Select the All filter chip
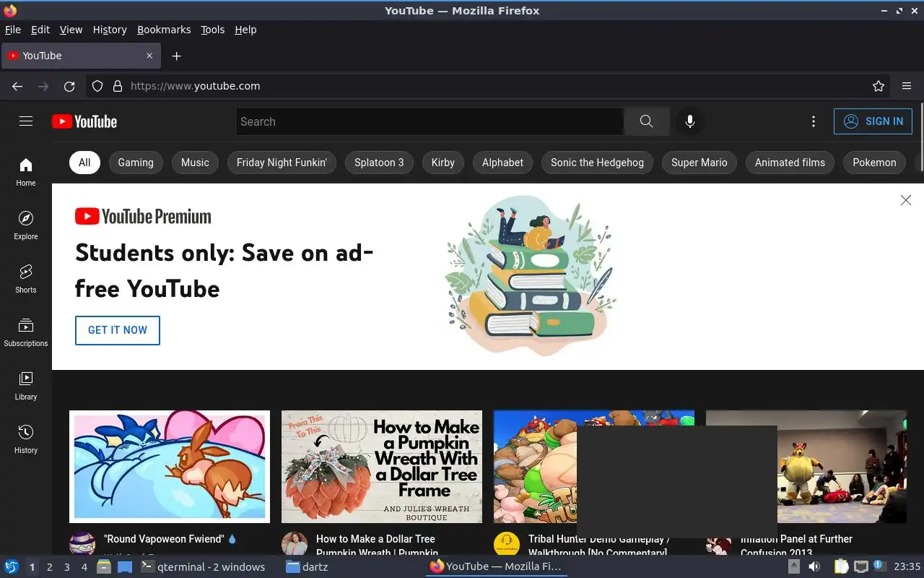924x578 pixels. (x=84, y=163)
